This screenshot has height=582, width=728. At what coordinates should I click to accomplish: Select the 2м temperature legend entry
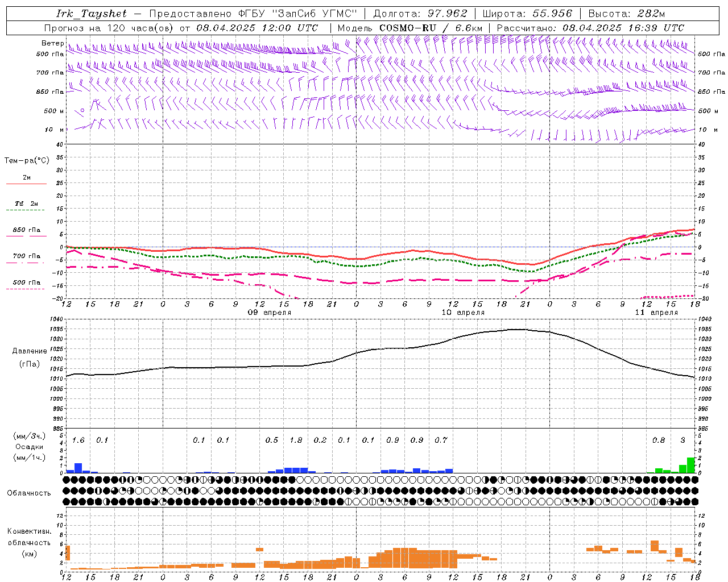27,177
